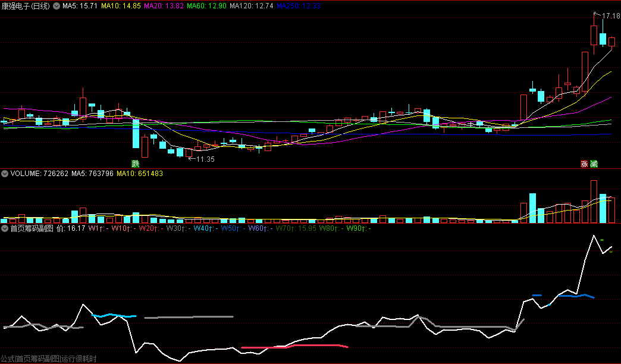Viewport: 621px width, 364px height.
Task: Select the blue MA250: 12.33 label
Action: 298,6
